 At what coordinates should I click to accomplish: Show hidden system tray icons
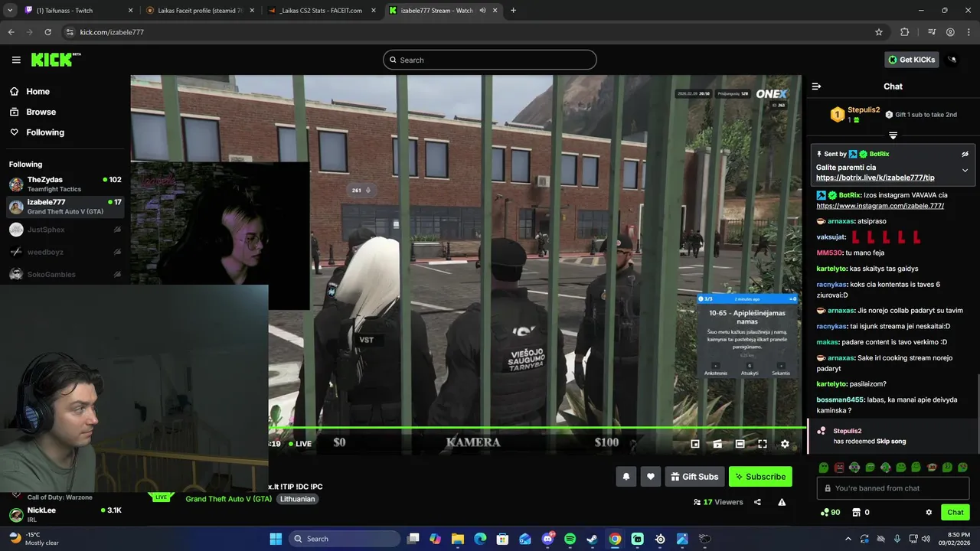coord(848,539)
